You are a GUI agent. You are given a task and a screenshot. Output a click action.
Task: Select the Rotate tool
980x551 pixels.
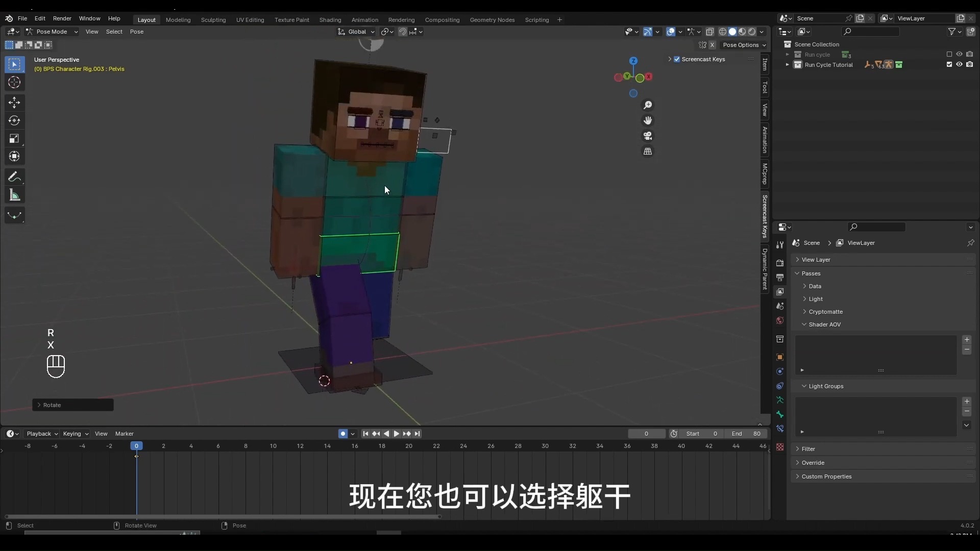[14, 120]
